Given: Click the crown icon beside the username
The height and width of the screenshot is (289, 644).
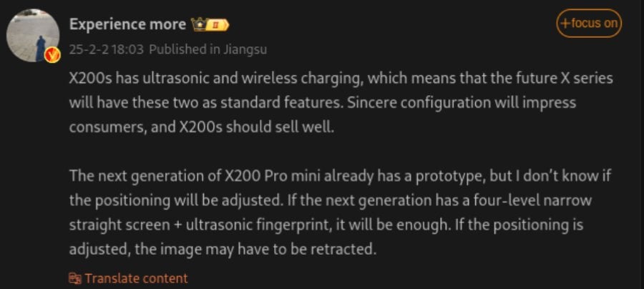Looking at the screenshot, I should pyautogui.click(x=199, y=24).
